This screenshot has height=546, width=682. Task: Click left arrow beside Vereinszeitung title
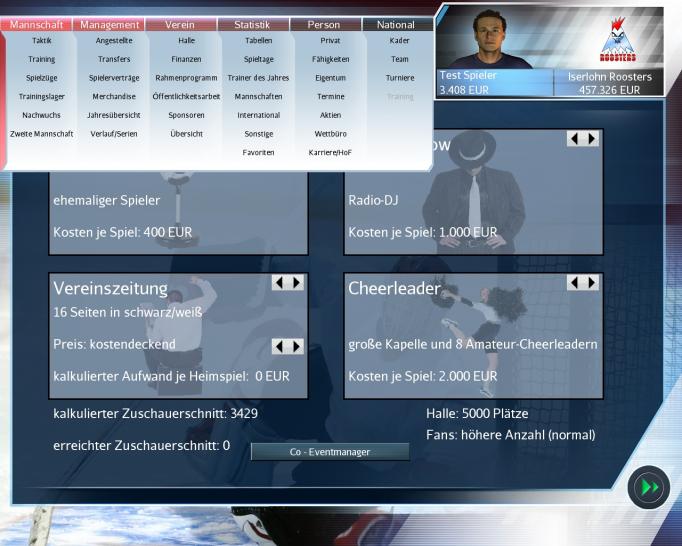pyautogui.click(x=280, y=283)
